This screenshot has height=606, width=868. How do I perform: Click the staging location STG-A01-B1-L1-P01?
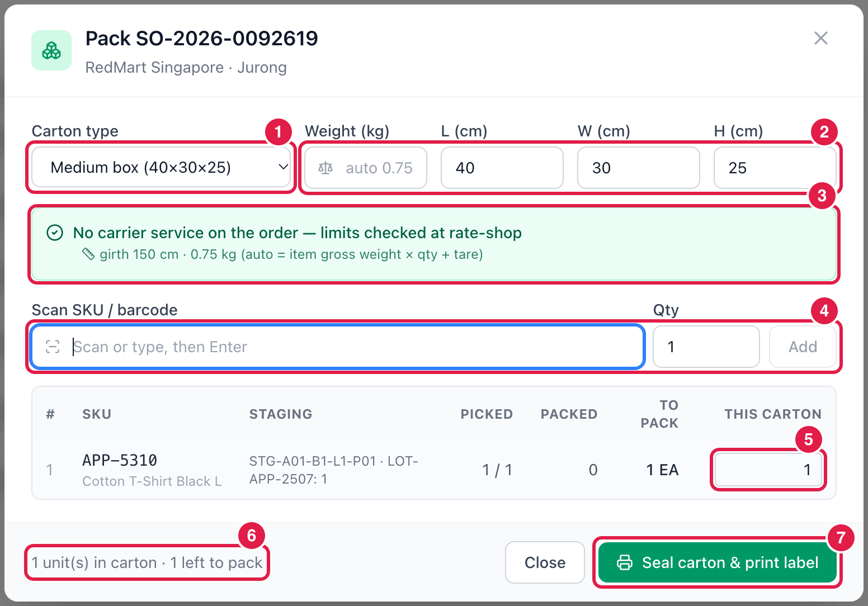[313, 461]
